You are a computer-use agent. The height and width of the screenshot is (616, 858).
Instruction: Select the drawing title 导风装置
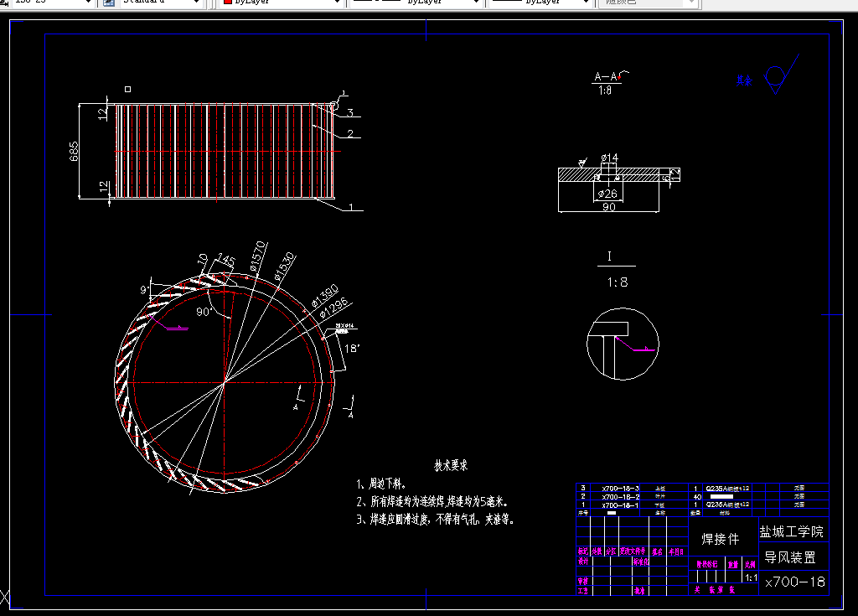point(790,558)
